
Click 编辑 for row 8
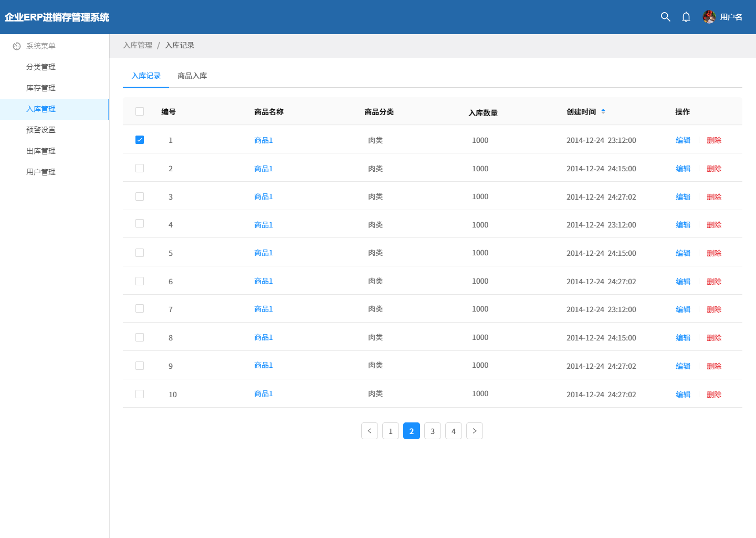683,338
